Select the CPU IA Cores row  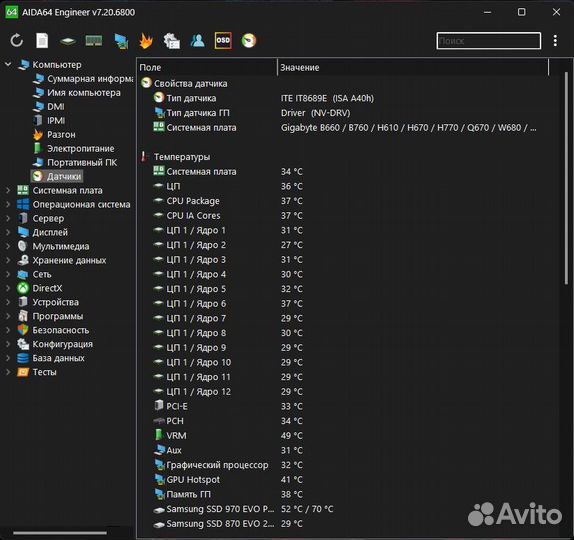click(228, 216)
